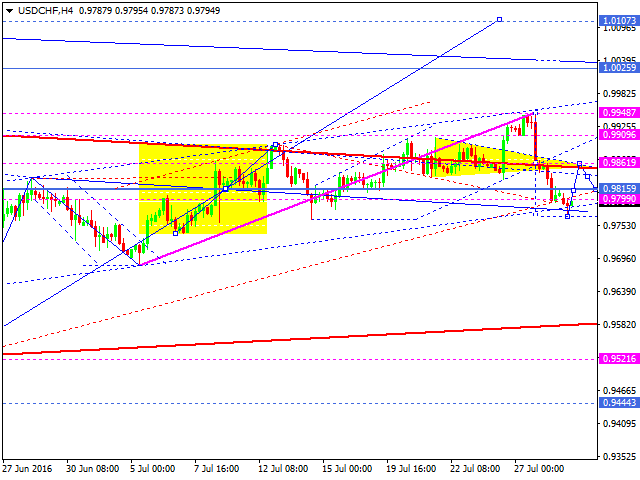Select the large yellow rectangle in early July
Image resolution: width=640 pixels, height=480 pixels.
click(x=203, y=189)
